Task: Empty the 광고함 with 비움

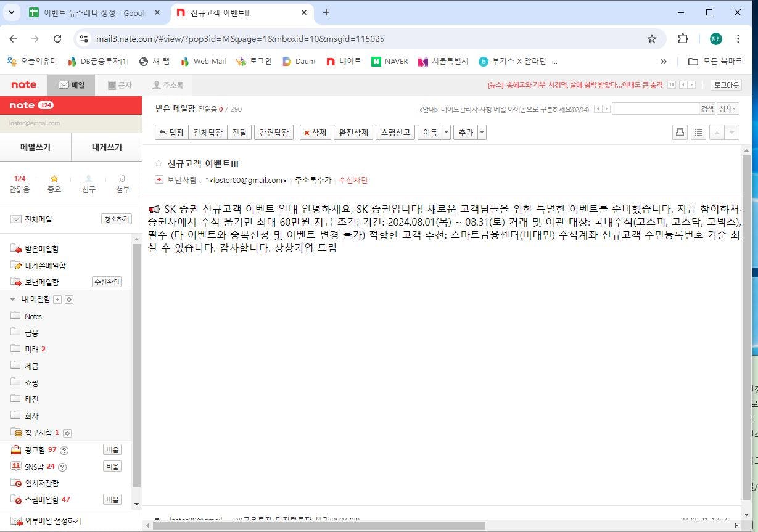Action: (112, 450)
